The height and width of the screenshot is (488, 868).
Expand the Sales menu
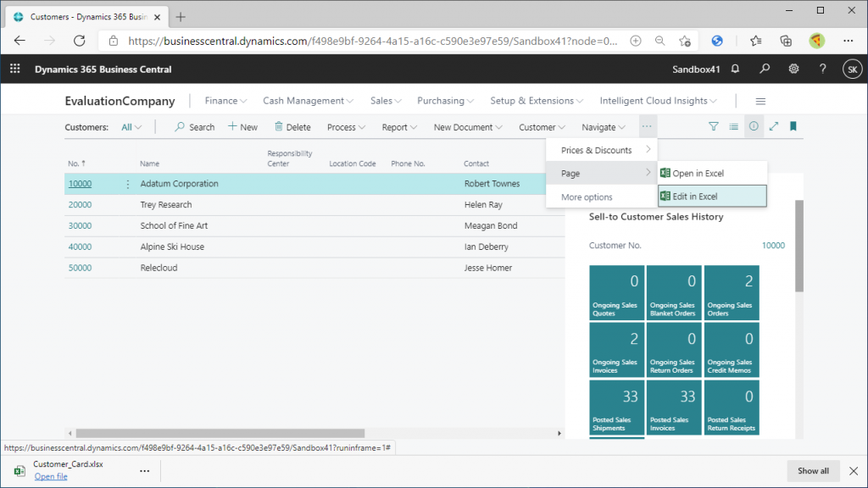[x=386, y=101]
